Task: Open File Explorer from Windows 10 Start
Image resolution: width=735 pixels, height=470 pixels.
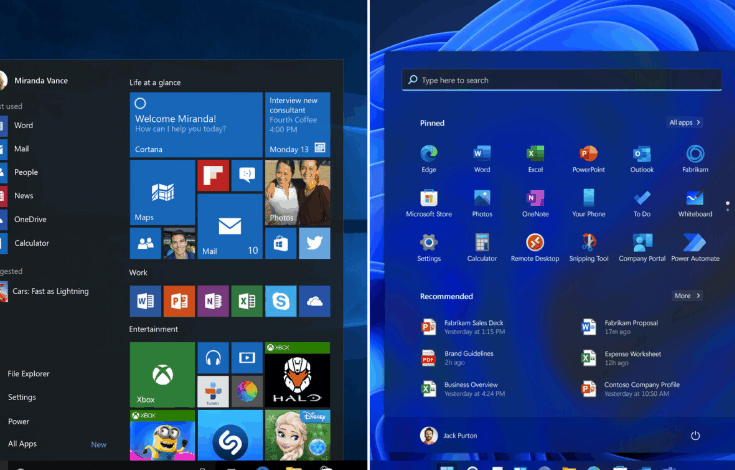Action: [28, 374]
